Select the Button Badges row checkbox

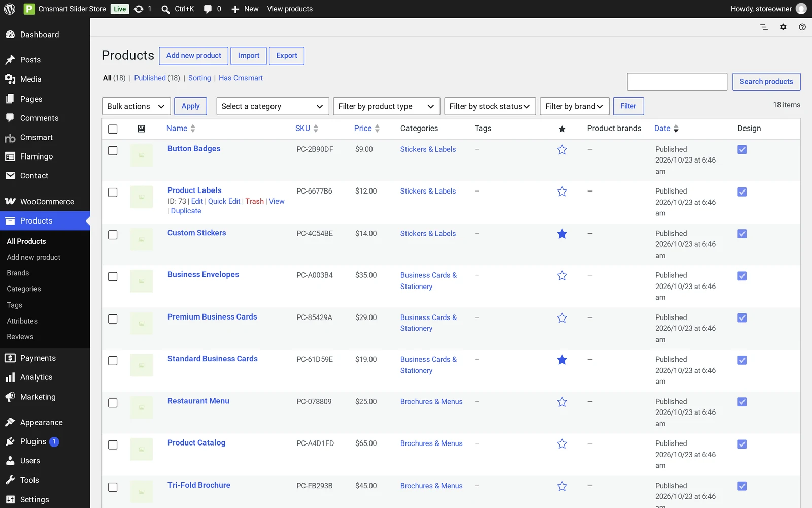pyautogui.click(x=113, y=150)
